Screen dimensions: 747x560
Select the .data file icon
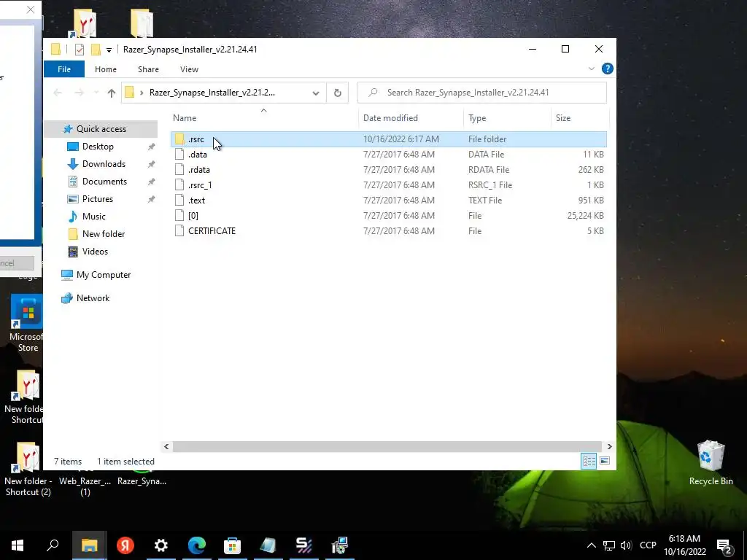pyautogui.click(x=179, y=155)
